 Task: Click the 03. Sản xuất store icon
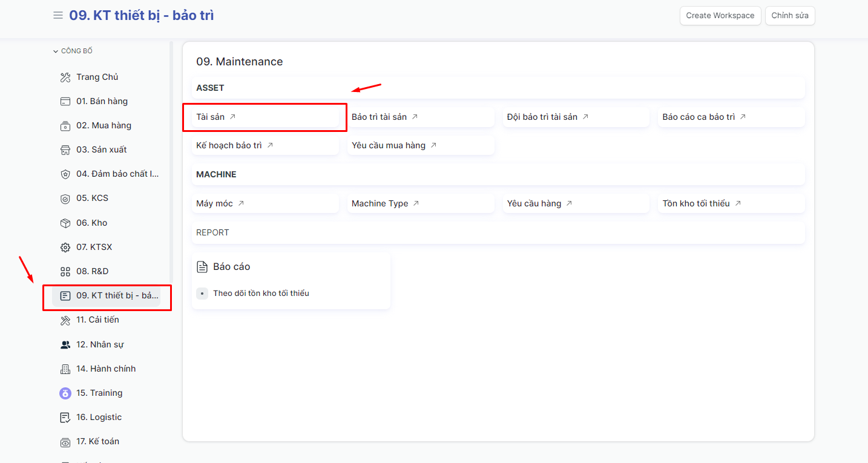[x=65, y=150]
